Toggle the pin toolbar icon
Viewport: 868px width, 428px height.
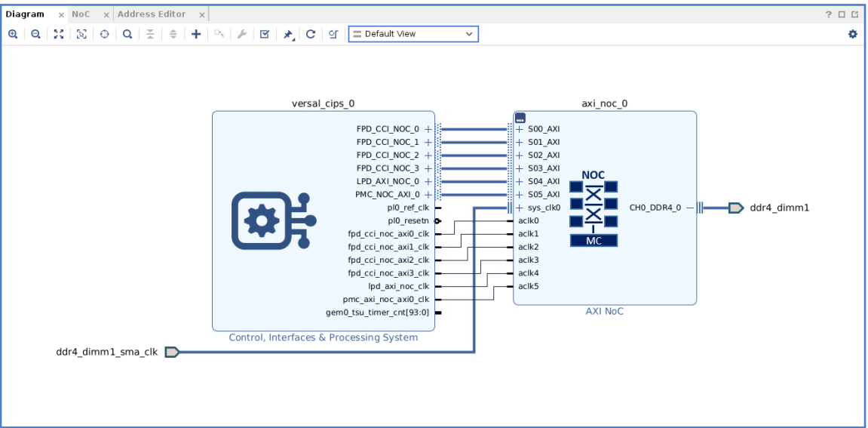(x=288, y=34)
